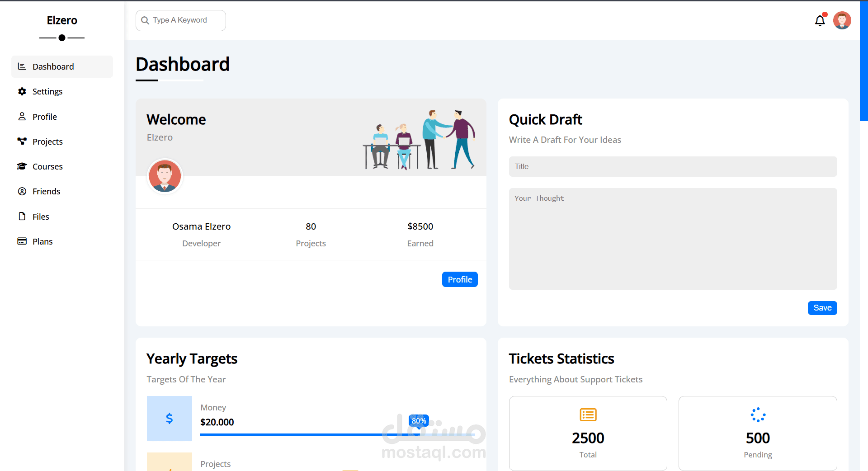
Task: Click the Plans credit card icon
Action: click(x=22, y=241)
